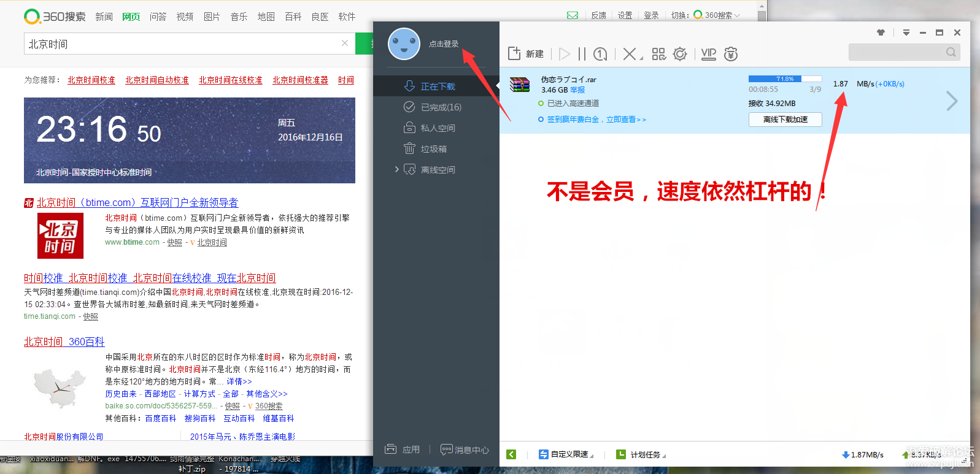980x474 pixels.
Task: Open the 切换 360搜索 dropdown
Action: (x=717, y=15)
